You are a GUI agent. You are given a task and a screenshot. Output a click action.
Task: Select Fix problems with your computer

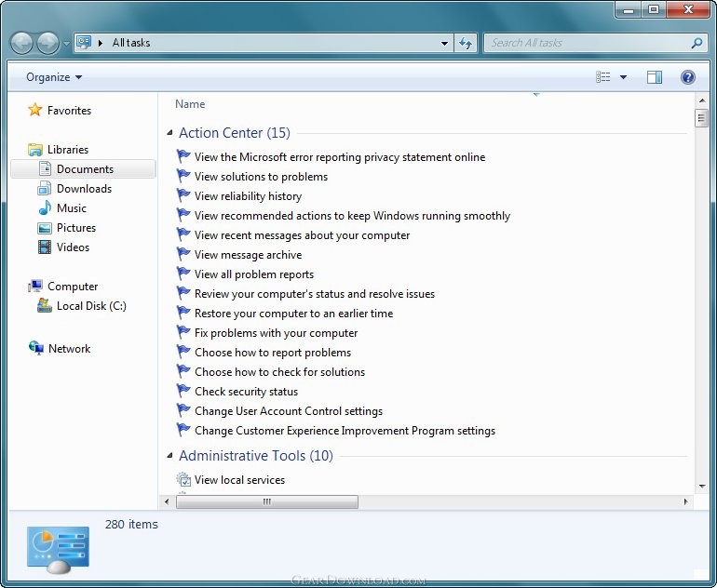[276, 333]
